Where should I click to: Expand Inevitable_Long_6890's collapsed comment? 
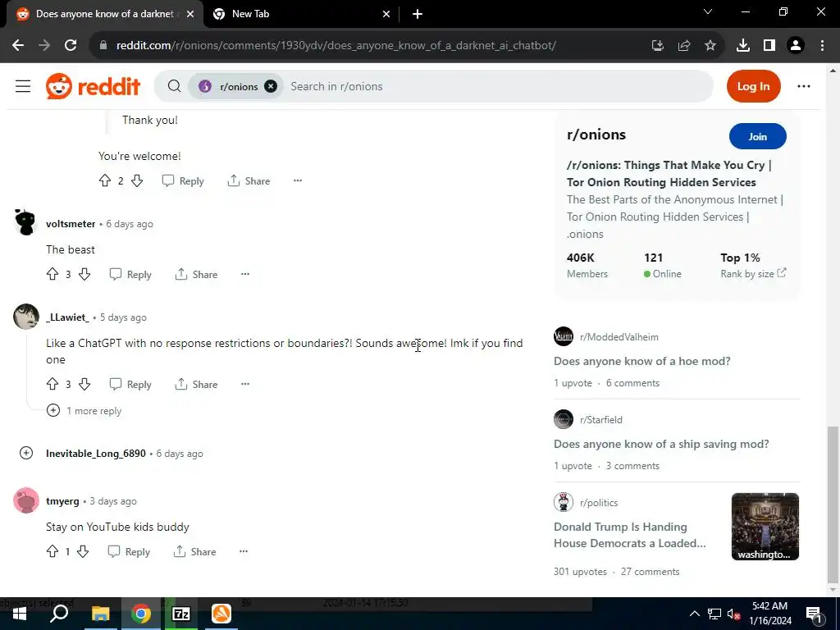coord(25,453)
